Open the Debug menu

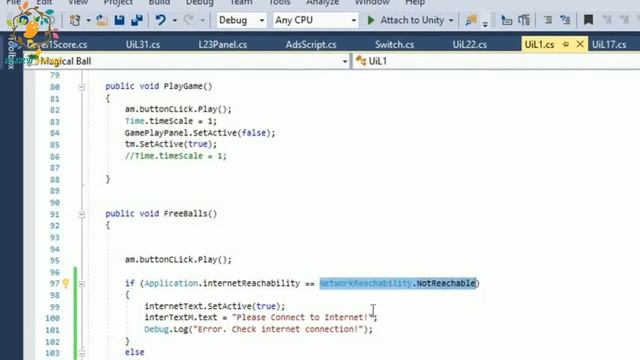point(200,2)
